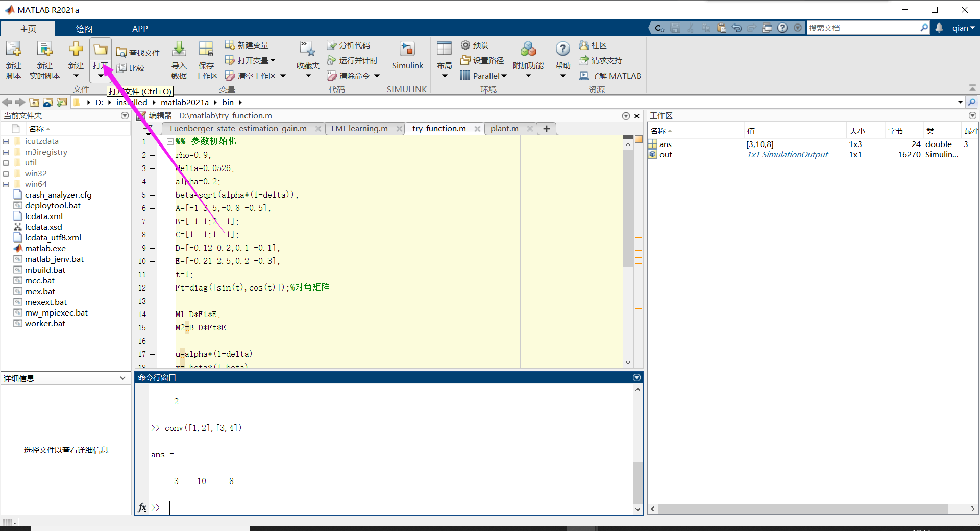Open the Luenberger_state_estimation_gain.m editor tab
Screen dimensions: 980x531
point(238,129)
